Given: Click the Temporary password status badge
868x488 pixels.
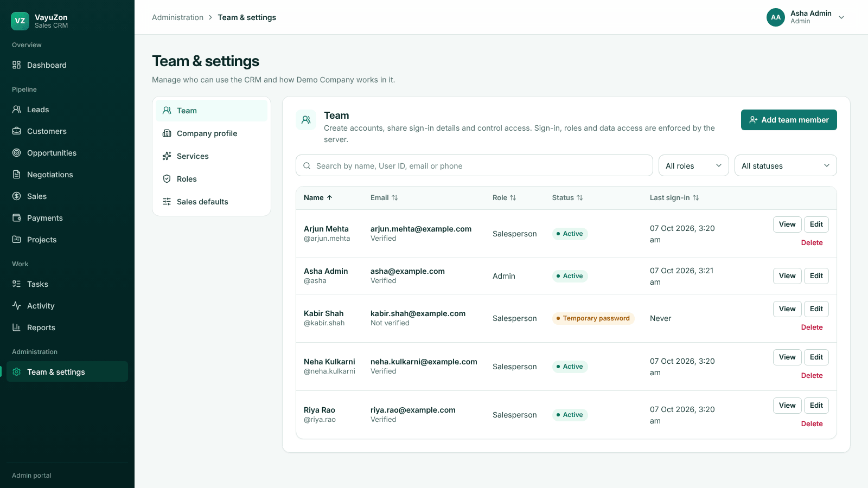Looking at the screenshot, I should pyautogui.click(x=593, y=318).
